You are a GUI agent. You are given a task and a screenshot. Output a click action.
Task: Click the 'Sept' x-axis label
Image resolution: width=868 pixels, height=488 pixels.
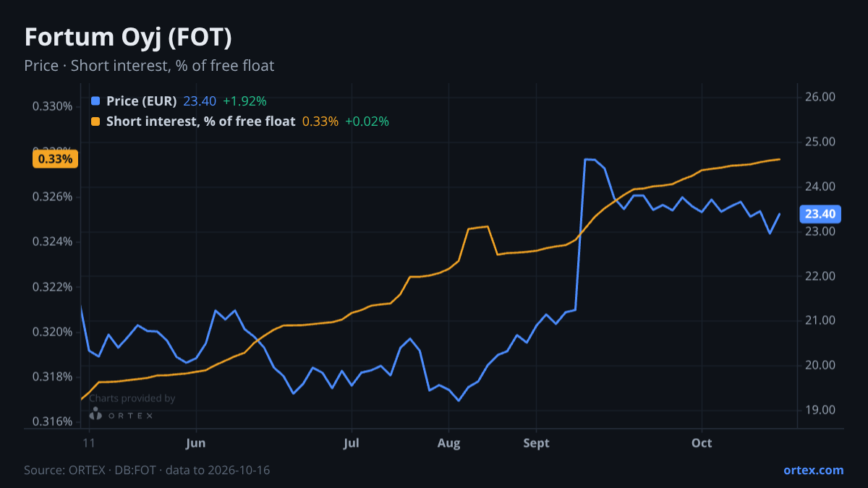tap(536, 443)
